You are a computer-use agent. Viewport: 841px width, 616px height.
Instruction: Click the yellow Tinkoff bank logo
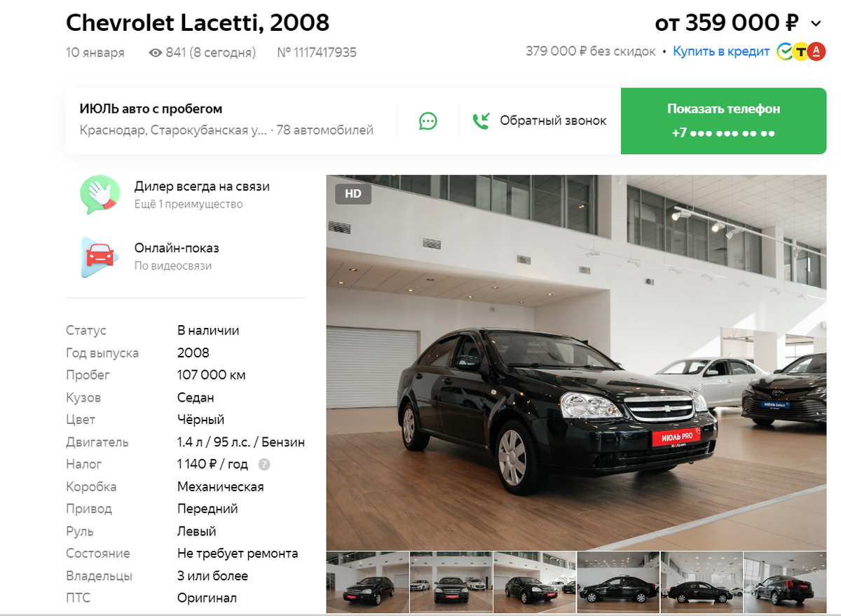pyautogui.click(x=800, y=51)
